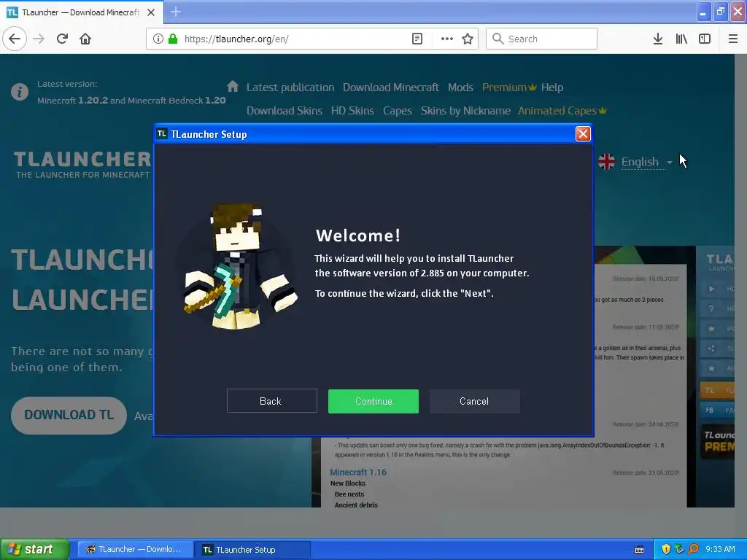Open page actions three-dot menu

(446, 39)
